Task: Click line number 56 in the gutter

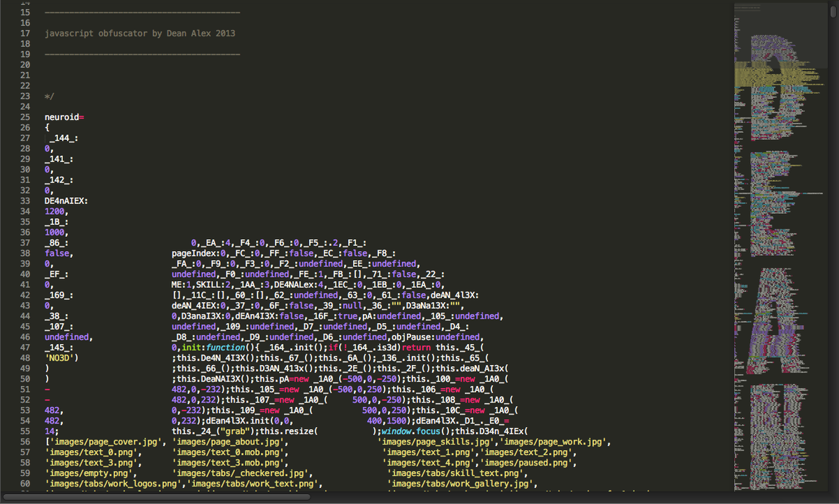Action: coord(25,442)
